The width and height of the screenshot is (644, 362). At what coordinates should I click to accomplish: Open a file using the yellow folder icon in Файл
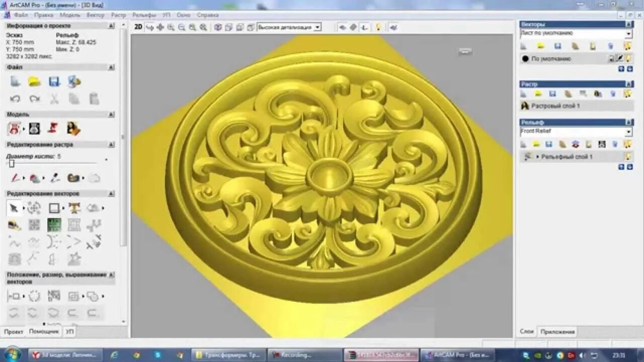(x=35, y=81)
